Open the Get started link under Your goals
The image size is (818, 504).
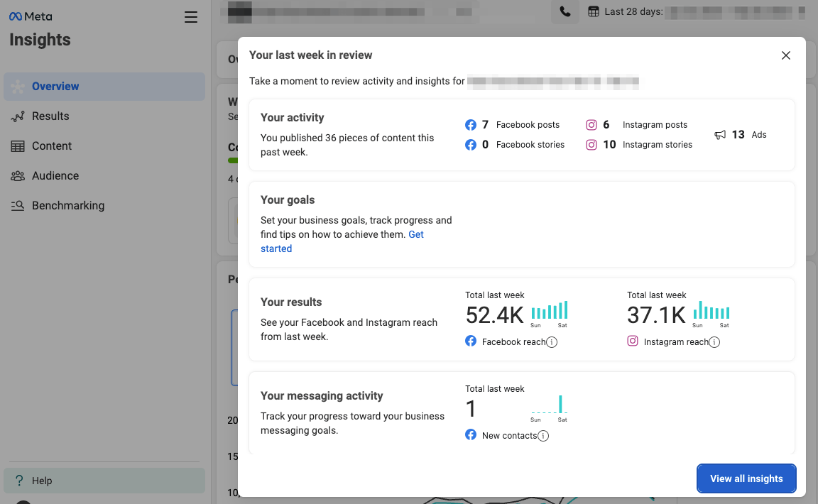point(276,248)
